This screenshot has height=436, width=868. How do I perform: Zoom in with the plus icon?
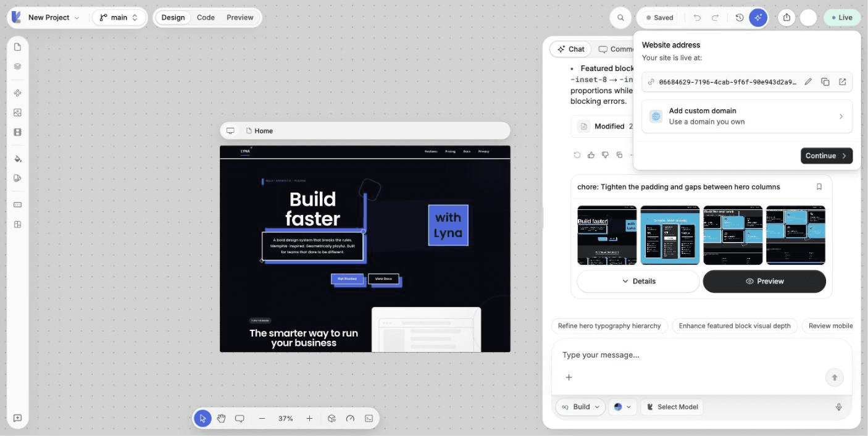(309, 419)
